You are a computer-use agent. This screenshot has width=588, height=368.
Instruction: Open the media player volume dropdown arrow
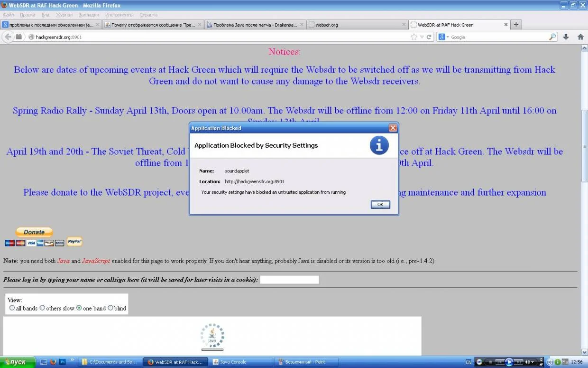click(533, 362)
